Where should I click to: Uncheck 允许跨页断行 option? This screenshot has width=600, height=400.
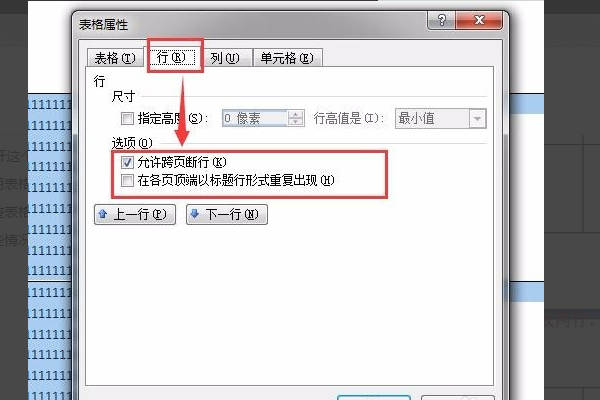(x=127, y=162)
